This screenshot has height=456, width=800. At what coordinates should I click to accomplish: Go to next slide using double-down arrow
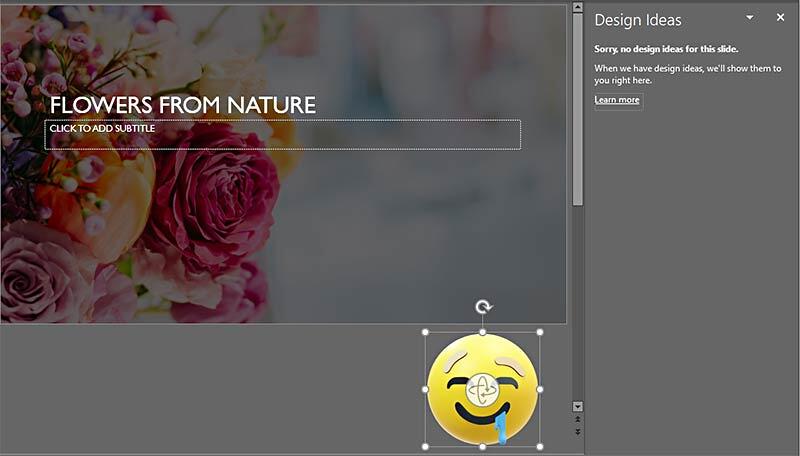577,432
